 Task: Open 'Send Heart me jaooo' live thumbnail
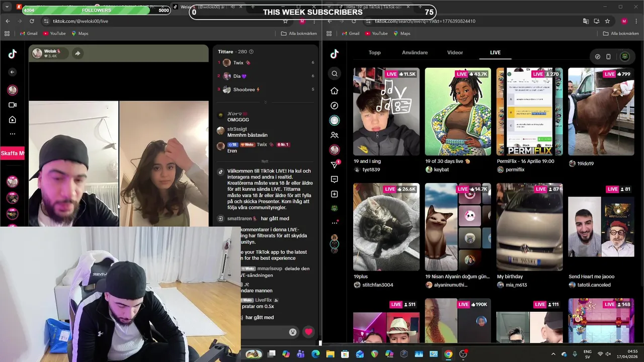[x=601, y=227]
